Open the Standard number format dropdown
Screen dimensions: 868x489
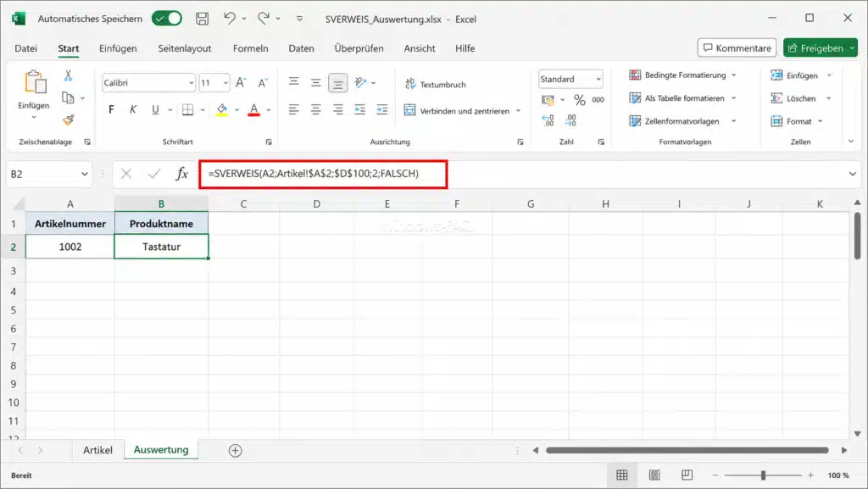[598, 79]
